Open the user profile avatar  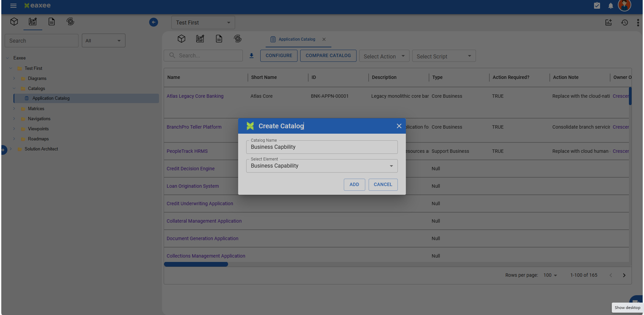tap(625, 5)
